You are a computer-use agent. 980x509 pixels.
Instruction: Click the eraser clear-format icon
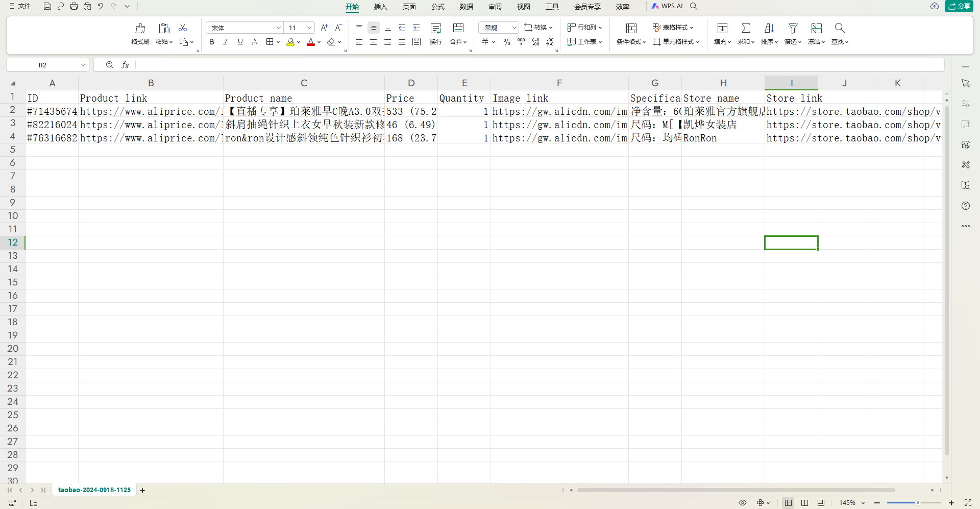click(331, 42)
